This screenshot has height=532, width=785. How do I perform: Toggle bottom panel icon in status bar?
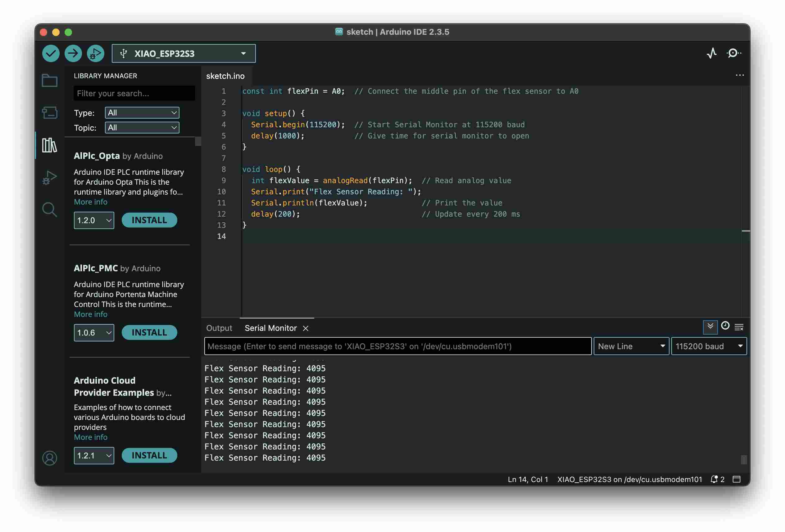point(737,479)
